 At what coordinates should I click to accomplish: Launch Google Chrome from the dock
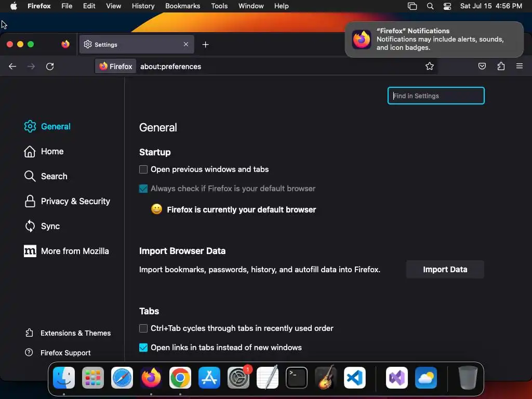(x=180, y=378)
